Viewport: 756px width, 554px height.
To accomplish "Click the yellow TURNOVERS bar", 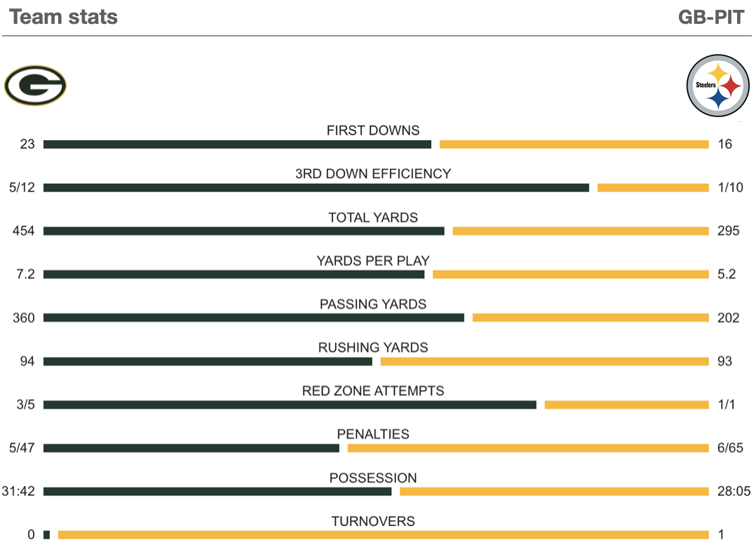I will [383, 535].
